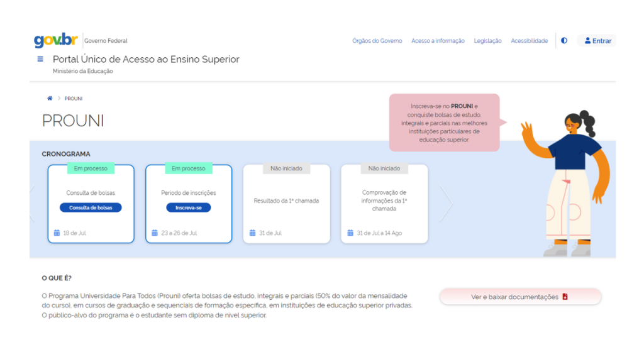Click the PROUNI breadcrumb text
Screen dimensions: 644x362
tap(74, 99)
